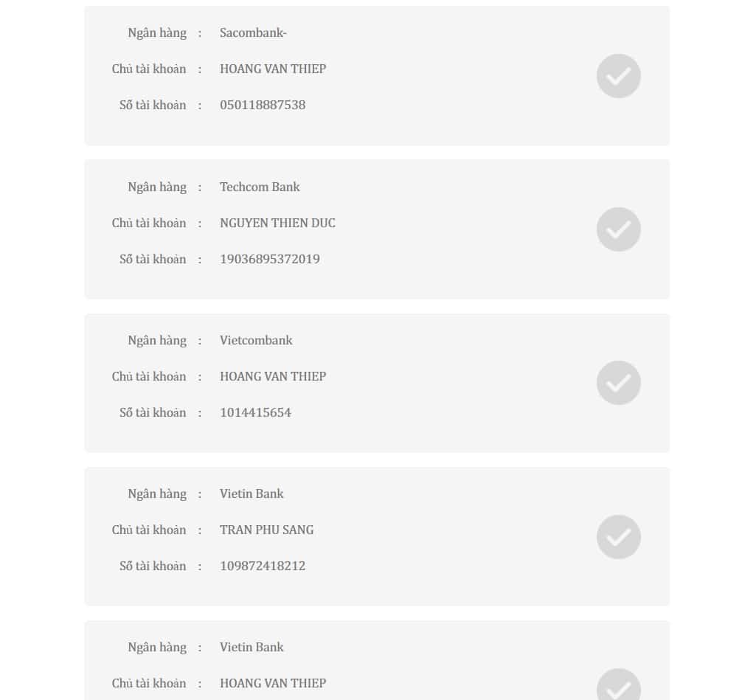Click account holder name TRAN PHU SANG
This screenshot has width=742, height=700.
(x=266, y=530)
